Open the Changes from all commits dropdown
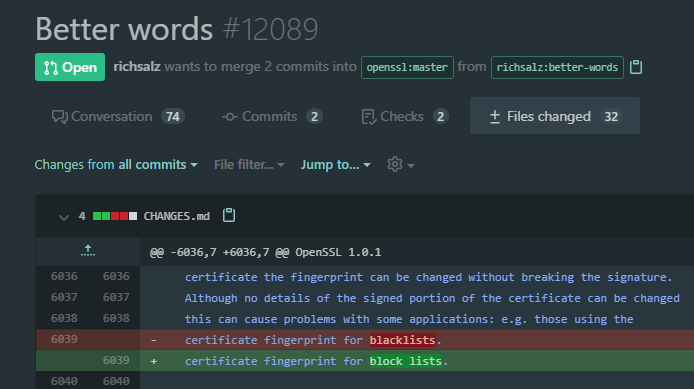 pos(116,165)
